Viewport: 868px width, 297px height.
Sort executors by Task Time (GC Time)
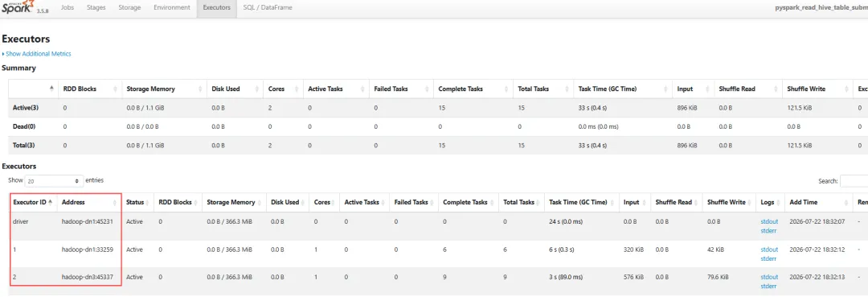(582, 202)
